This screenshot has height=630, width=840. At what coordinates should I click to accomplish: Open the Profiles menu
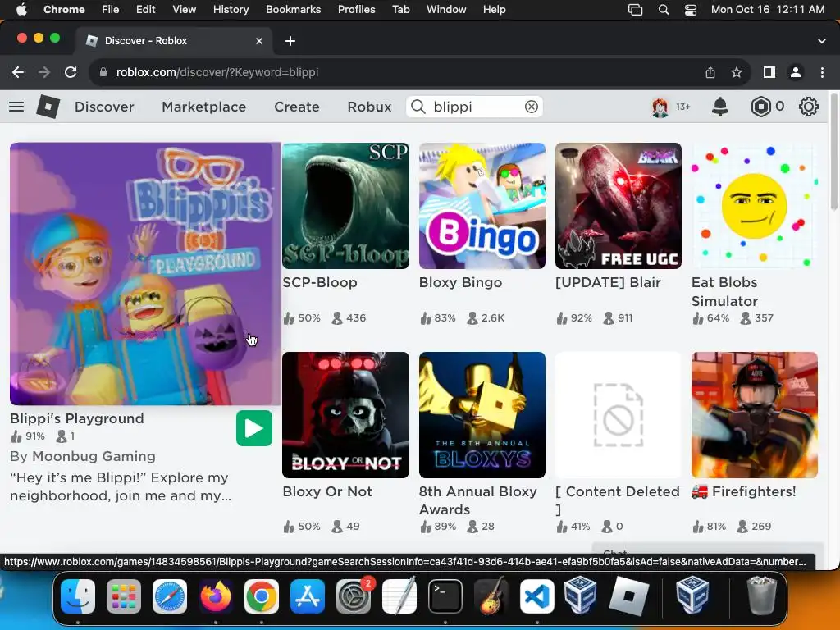point(356,9)
